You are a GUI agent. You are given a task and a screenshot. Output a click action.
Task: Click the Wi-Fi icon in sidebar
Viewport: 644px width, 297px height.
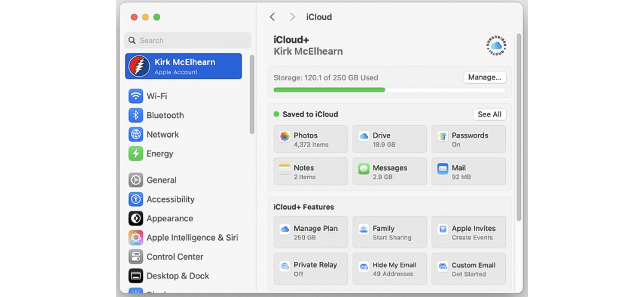click(x=136, y=96)
